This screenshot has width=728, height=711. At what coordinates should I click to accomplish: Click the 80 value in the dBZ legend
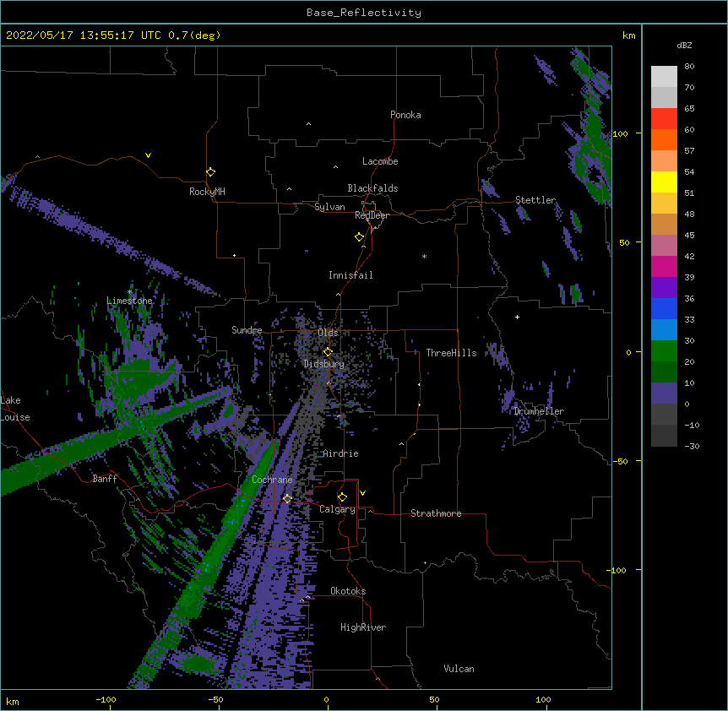click(689, 67)
